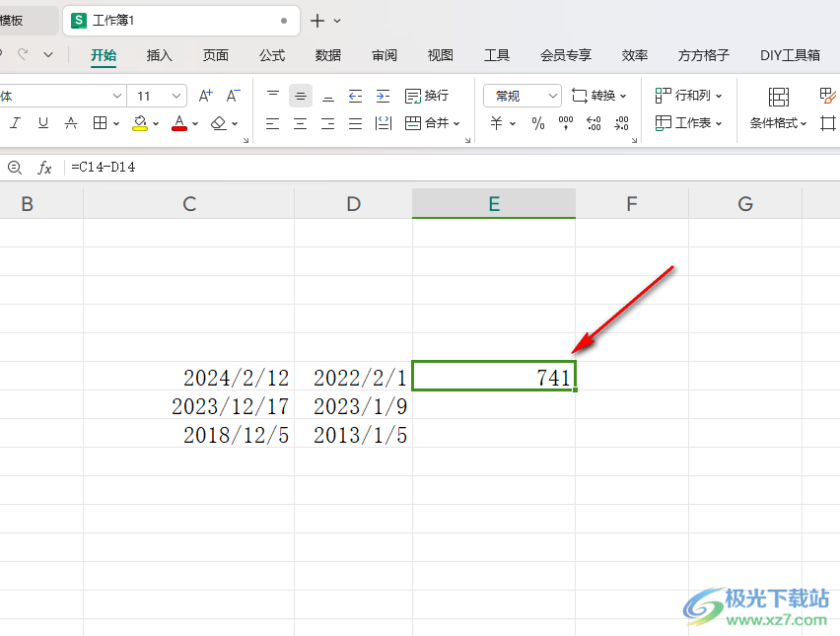Click the distributed alignment icon
The image size is (840, 636).
coord(384,124)
